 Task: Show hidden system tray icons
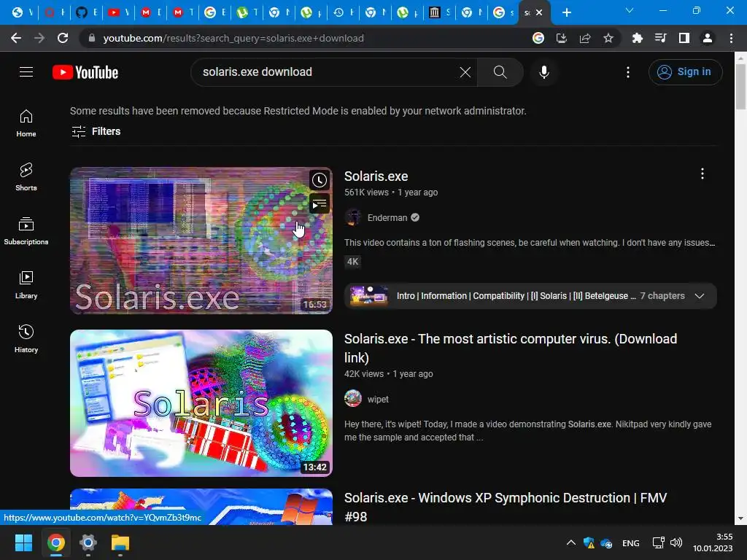click(x=570, y=542)
